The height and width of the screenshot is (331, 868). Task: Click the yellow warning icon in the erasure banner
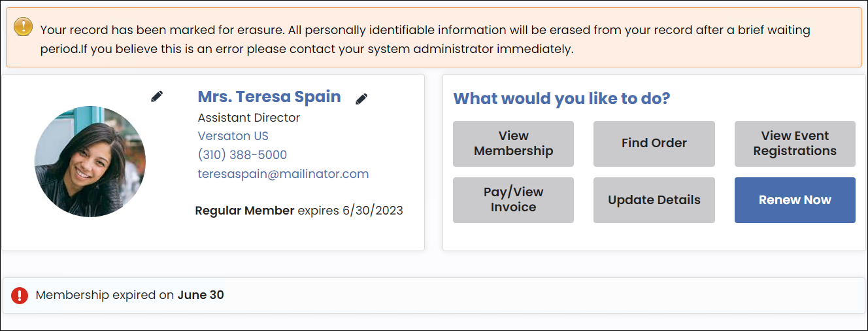pos(23,26)
